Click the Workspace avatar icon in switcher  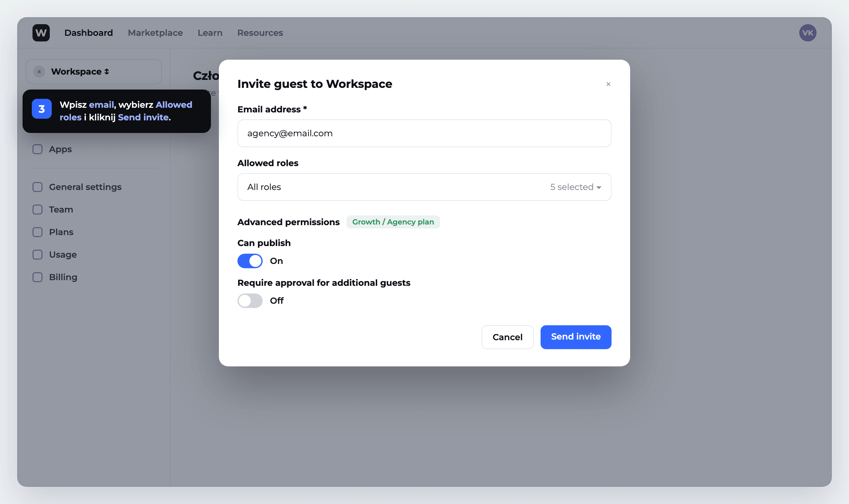coord(39,72)
